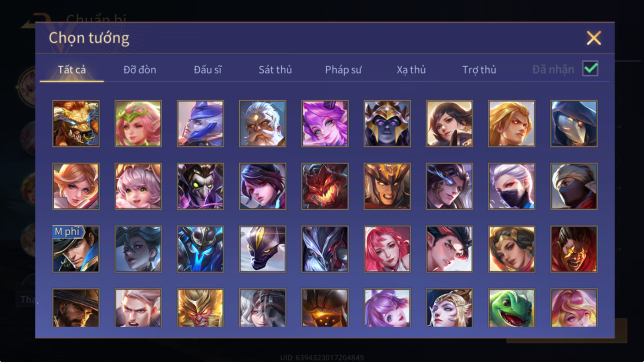Open the Đấu sĩ tab
644x362 pixels.
[208, 69]
